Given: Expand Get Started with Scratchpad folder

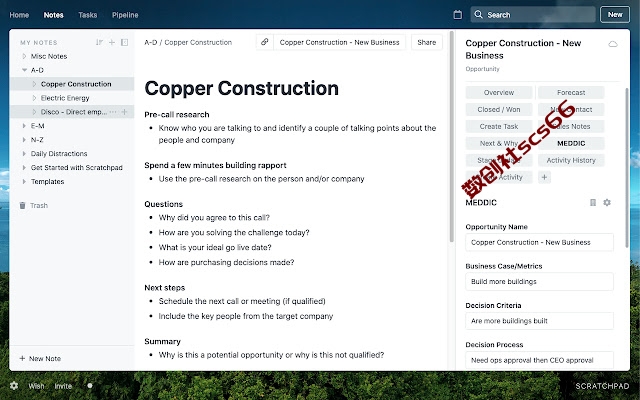Looking at the screenshot, I should (x=24, y=167).
